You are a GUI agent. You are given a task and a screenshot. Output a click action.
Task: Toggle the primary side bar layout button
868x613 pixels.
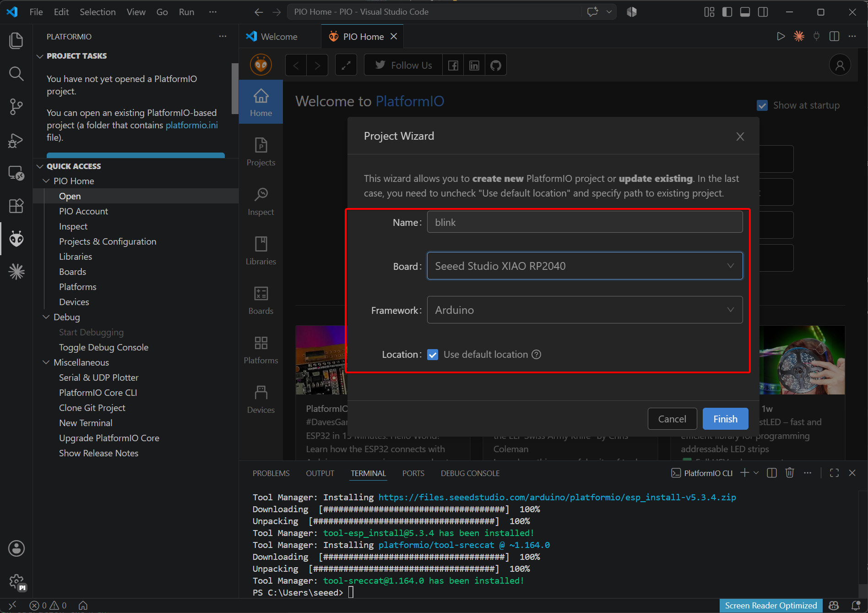(x=727, y=12)
